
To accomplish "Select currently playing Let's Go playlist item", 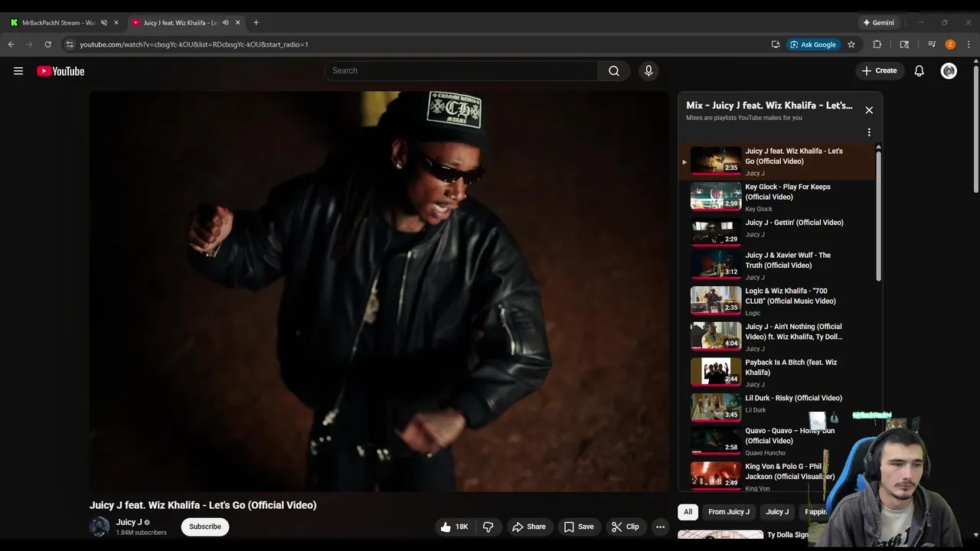I will click(776, 161).
